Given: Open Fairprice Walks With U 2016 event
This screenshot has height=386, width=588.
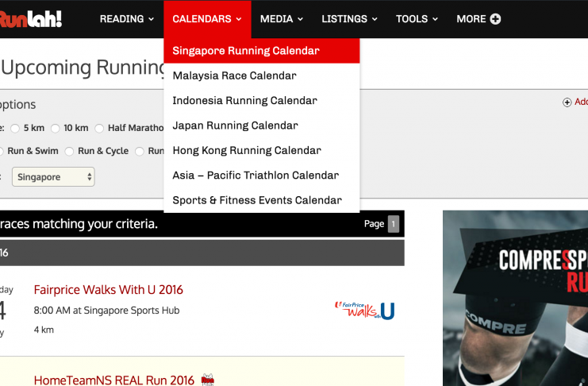Looking at the screenshot, I should 109,289.
